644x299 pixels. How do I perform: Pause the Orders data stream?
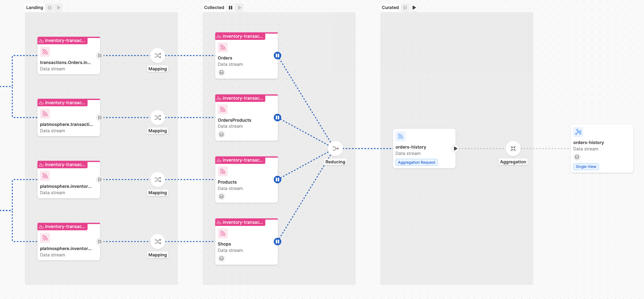[x=277, y=56]
